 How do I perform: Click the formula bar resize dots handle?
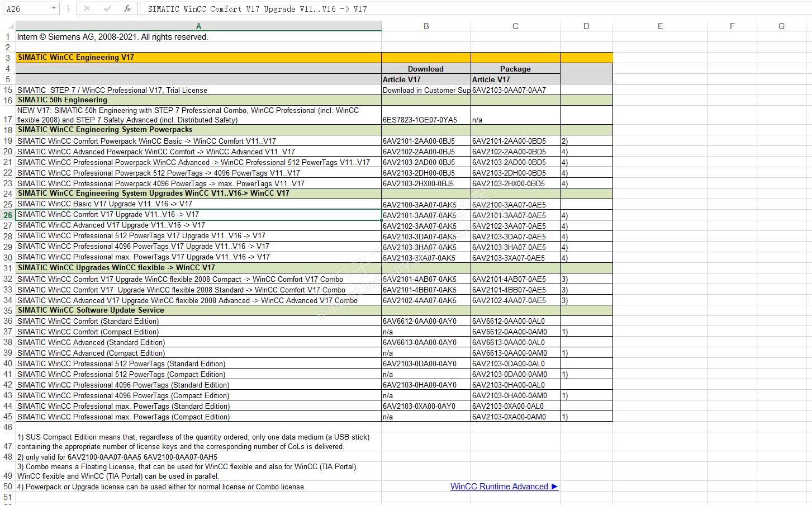click(68, 8)
